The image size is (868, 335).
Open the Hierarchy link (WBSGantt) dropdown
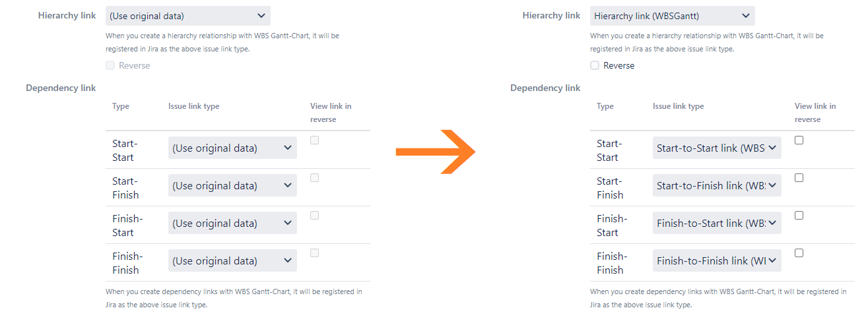click(672, 16)
